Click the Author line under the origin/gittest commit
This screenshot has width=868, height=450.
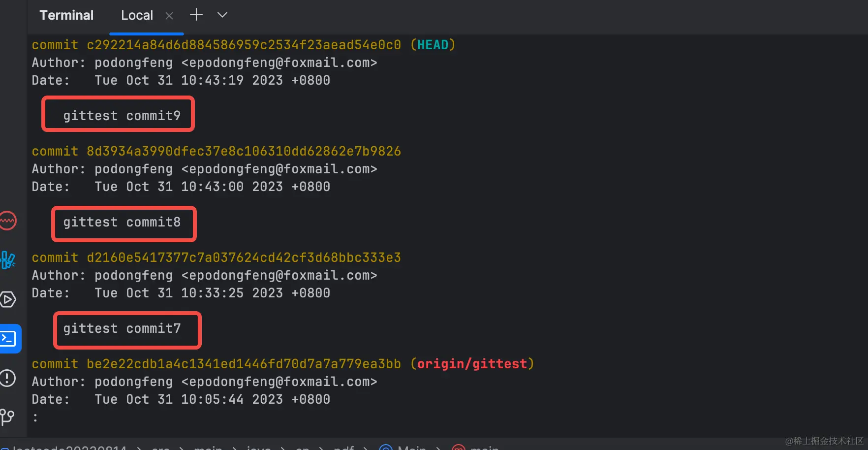coord(204,382)
